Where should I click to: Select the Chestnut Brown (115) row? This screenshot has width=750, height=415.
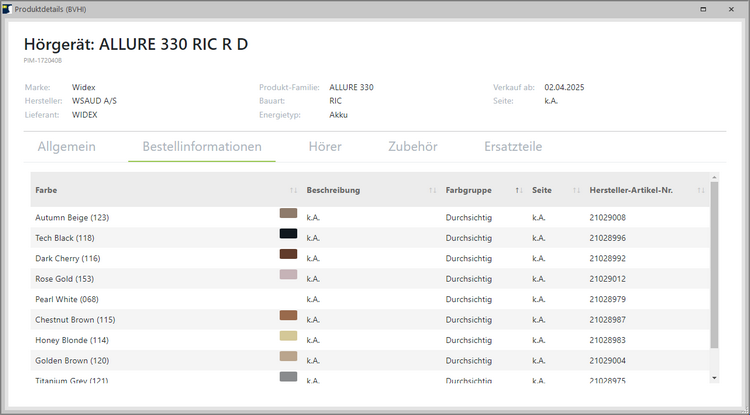[x=370, y=319]
